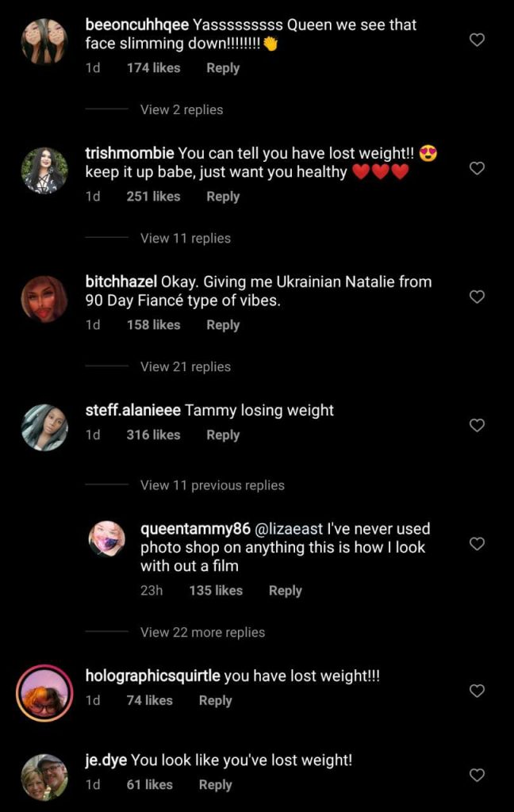Expand View 11 replies under trishmombie

186,238
